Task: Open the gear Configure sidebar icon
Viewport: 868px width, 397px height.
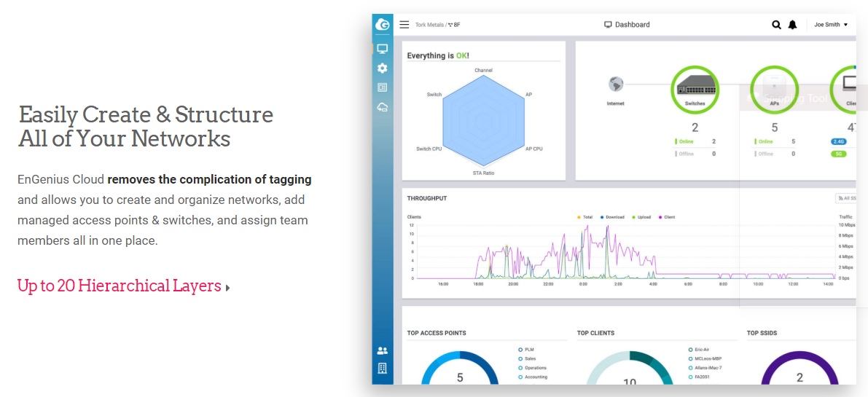Action: click(x=382, y=68)
